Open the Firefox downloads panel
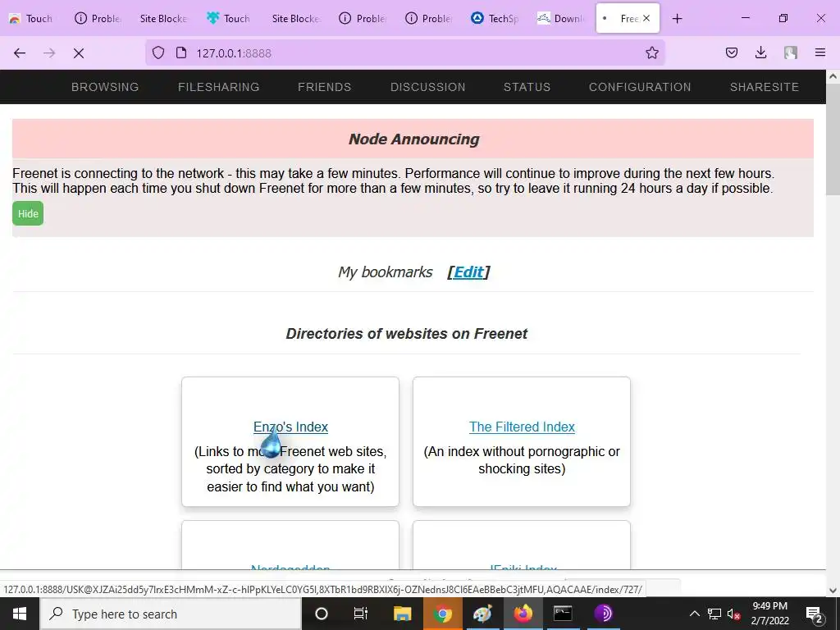840x630 pixels. [760, 52]
